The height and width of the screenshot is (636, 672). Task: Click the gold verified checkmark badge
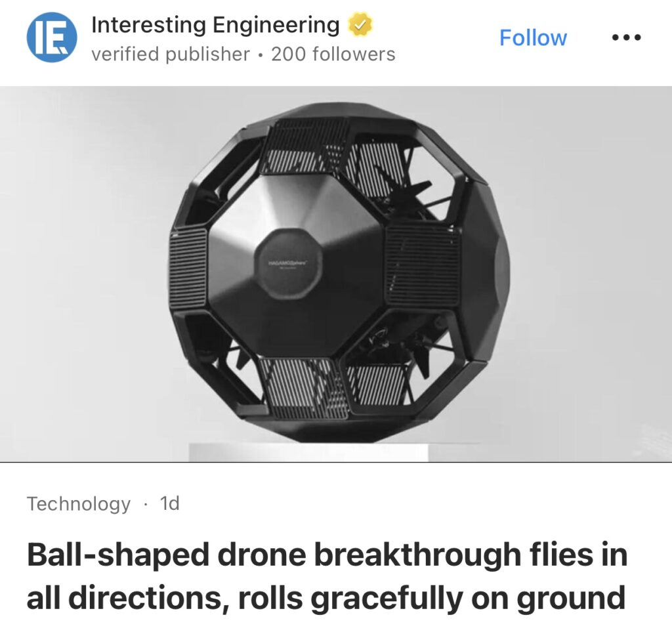pyautogui.click(x=360, y=25)
